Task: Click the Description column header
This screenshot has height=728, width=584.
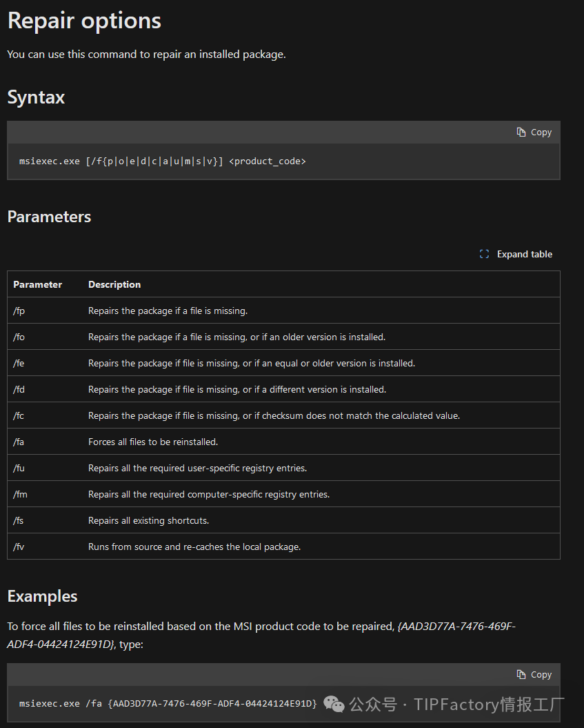Action: point(114,284)
